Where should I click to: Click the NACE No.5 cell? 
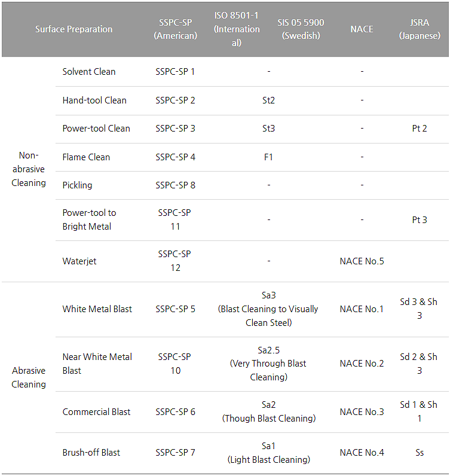362,261
